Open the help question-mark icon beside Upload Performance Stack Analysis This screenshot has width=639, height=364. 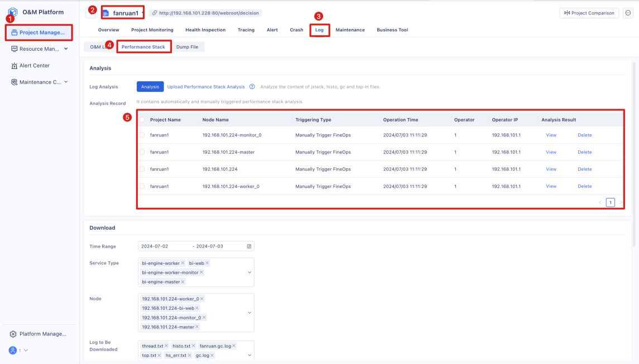click(x=252, y=87)
